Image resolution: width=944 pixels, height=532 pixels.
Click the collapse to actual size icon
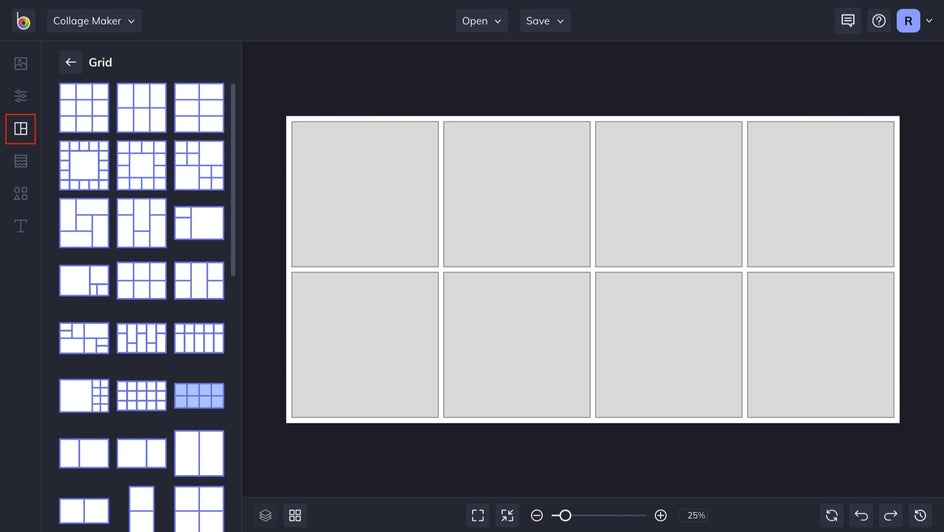click(x=508, y=516)
